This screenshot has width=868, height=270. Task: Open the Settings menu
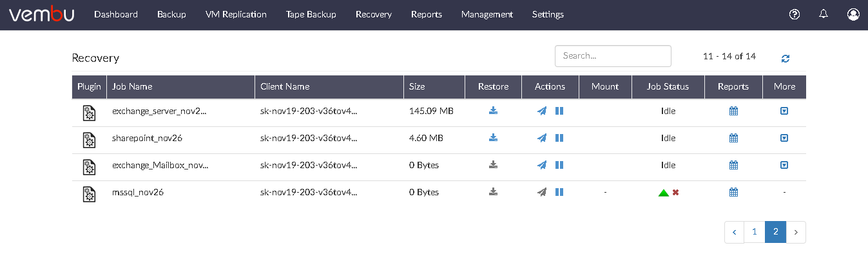(x=548, y=14)
